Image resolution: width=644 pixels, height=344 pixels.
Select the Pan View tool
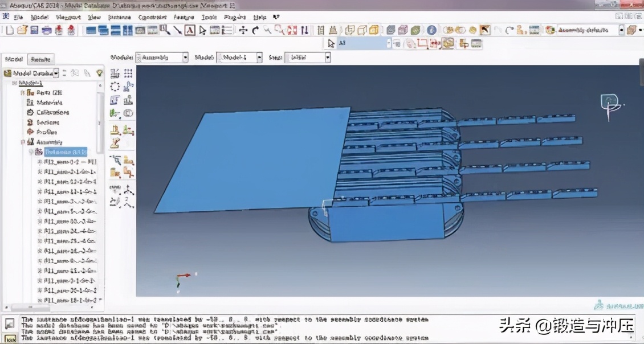[243, 30]
